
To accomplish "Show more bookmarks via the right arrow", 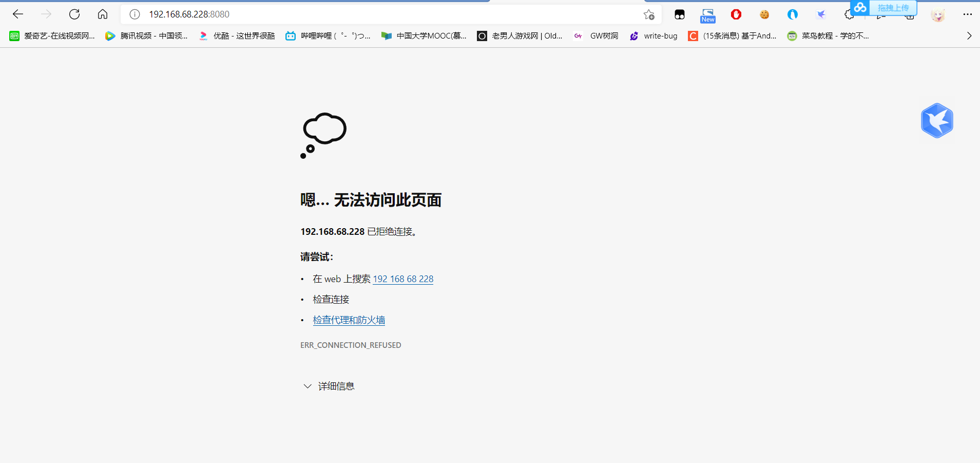I will (x=970, y=36).
